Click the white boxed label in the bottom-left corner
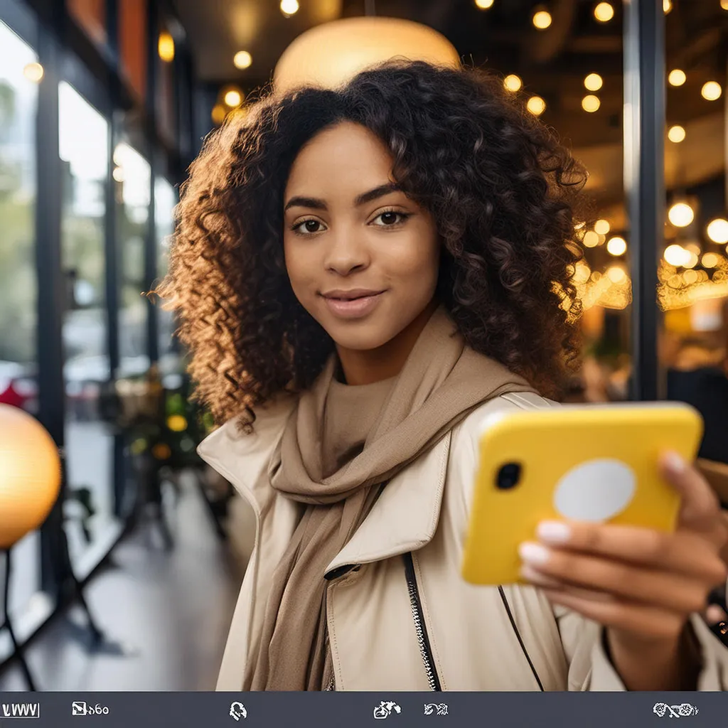Screen dimensions: 728x728 click(20, 710)
